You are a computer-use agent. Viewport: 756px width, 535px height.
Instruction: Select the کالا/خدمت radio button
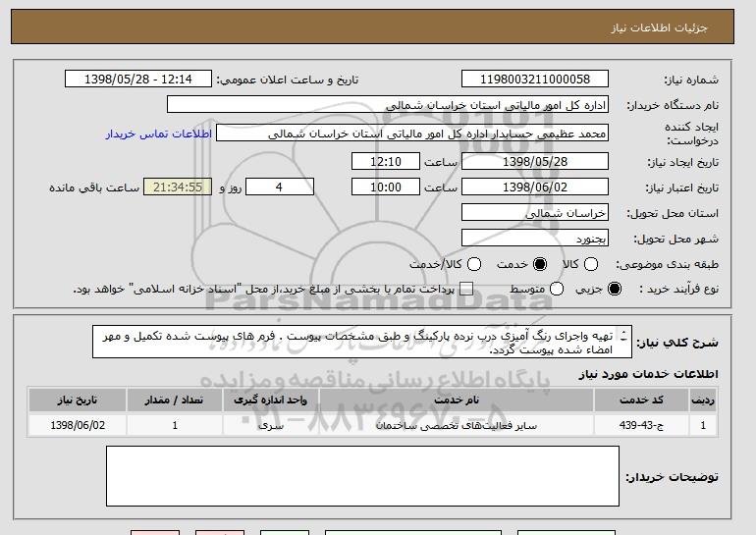pyautogui.click(x=474, y=264)
